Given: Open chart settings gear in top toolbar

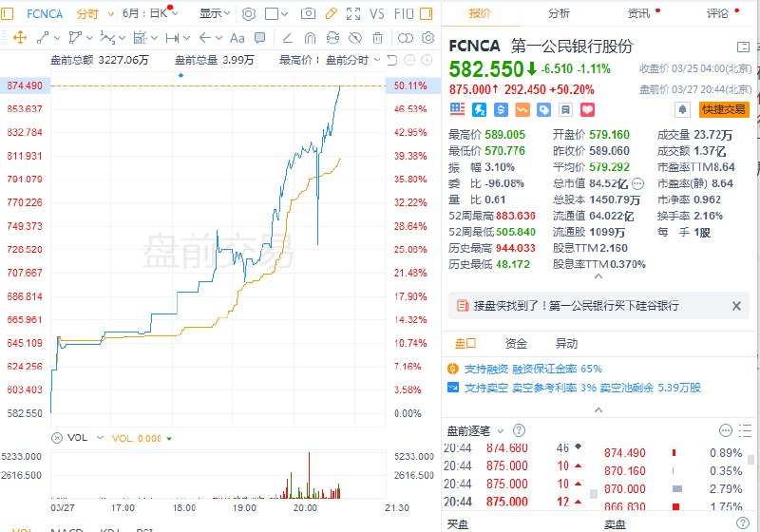Looking at the screenshot, I should pyautogui.click(x=249, y=14).
